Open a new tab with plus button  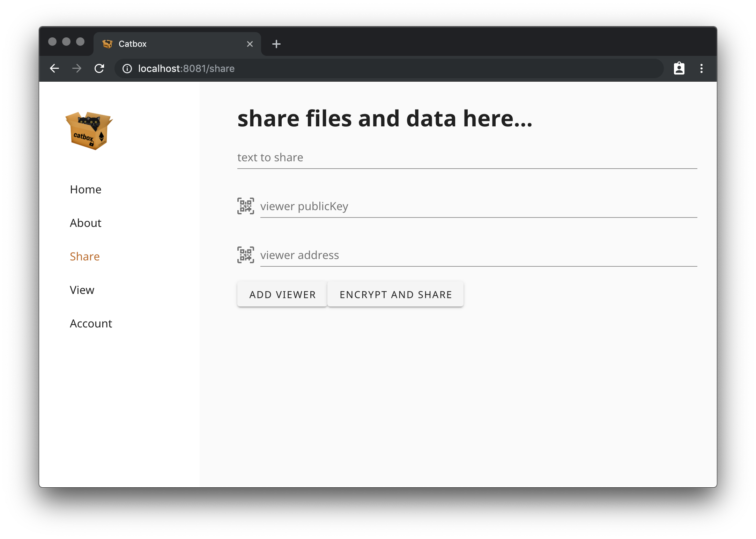(276, 44)
